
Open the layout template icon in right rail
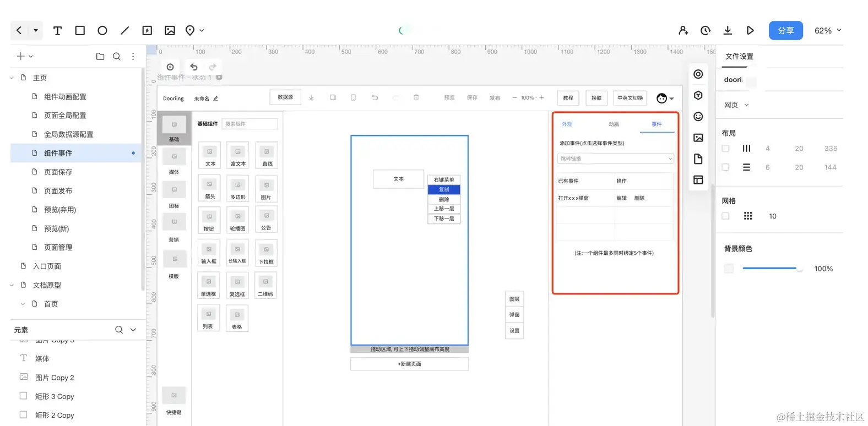(x=698, y=180)
